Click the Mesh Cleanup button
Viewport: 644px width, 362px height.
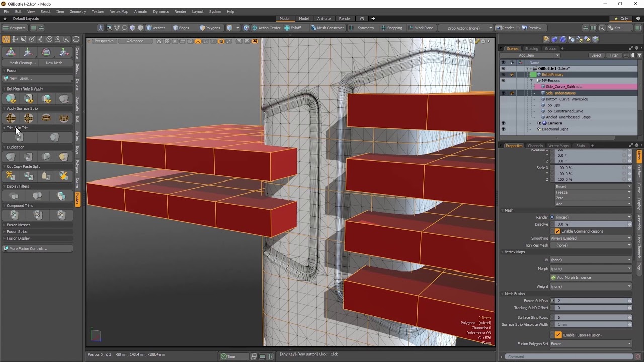click(22, 63)
